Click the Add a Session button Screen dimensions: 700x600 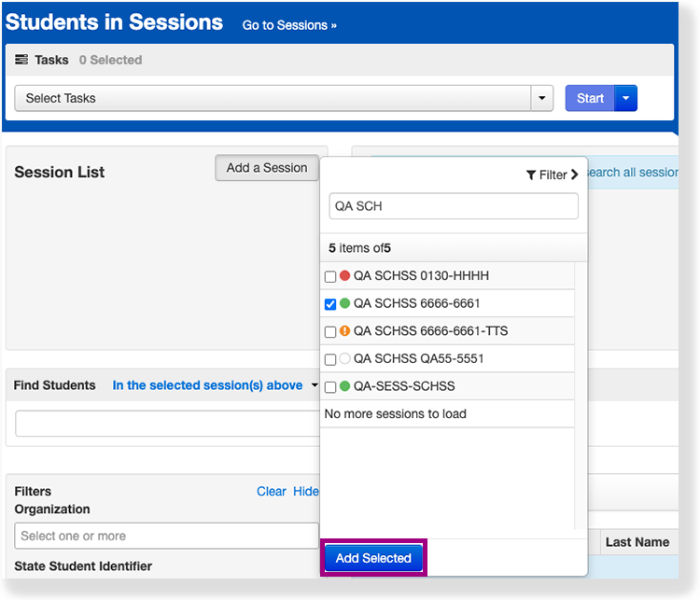click(267, 168)
